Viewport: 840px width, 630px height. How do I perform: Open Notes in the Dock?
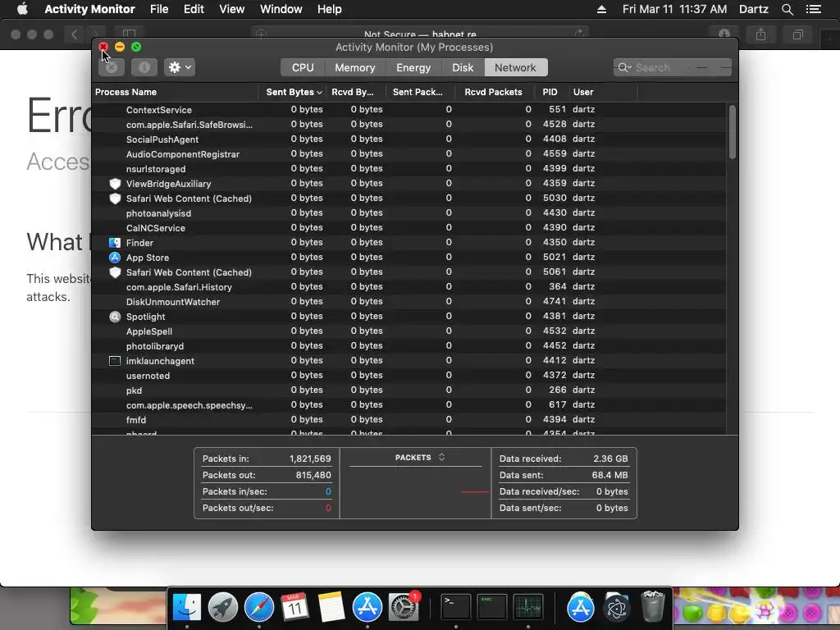click(331, 608)
